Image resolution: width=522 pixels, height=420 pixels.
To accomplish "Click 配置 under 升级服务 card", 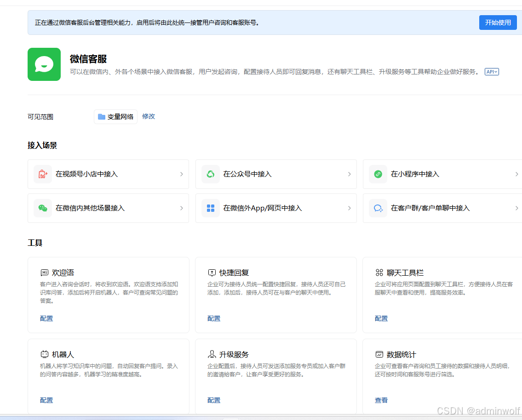I will 214,400.
